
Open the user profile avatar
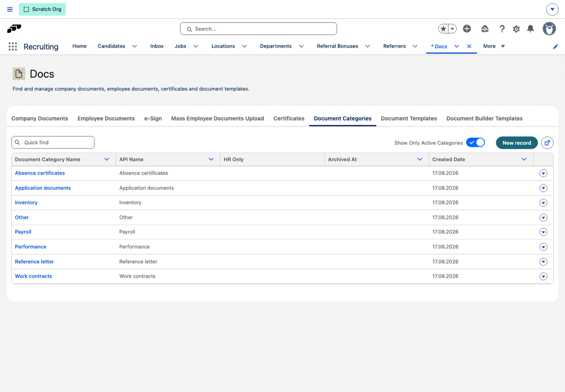pos(549,29)
